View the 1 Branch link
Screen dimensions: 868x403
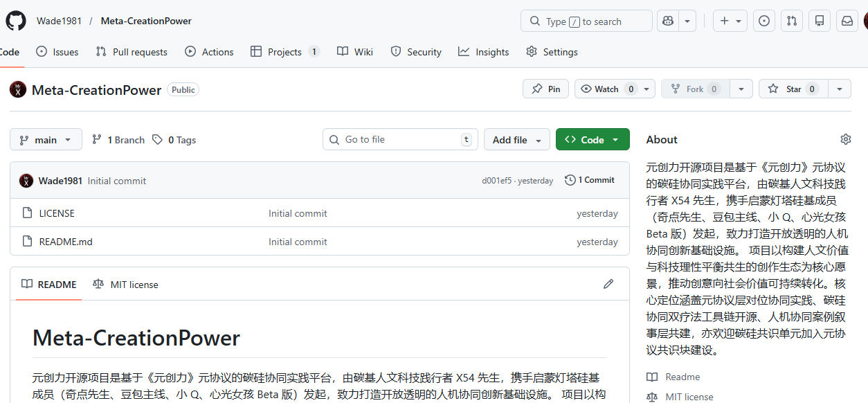[118, 140]
